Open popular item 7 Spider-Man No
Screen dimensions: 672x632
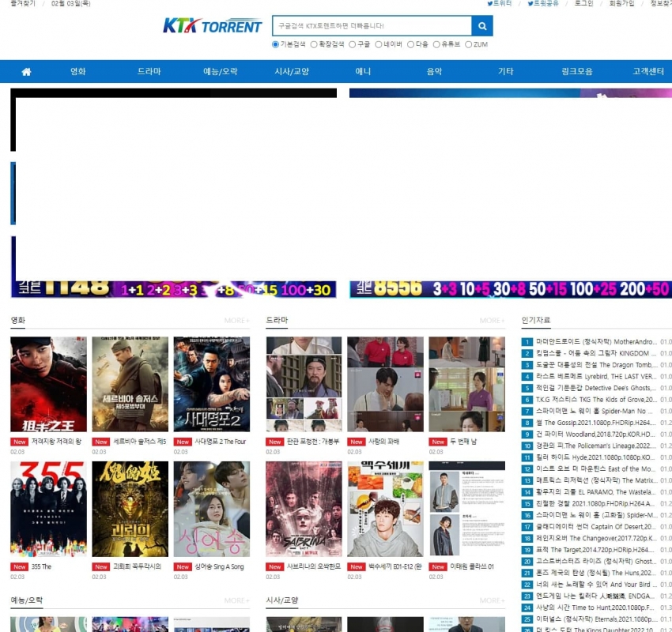click(595, 411)
